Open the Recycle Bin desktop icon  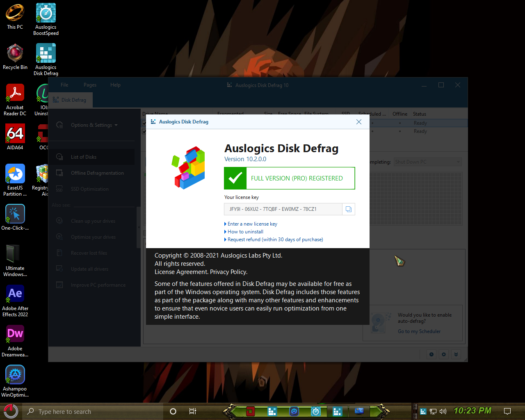(15, 57)
